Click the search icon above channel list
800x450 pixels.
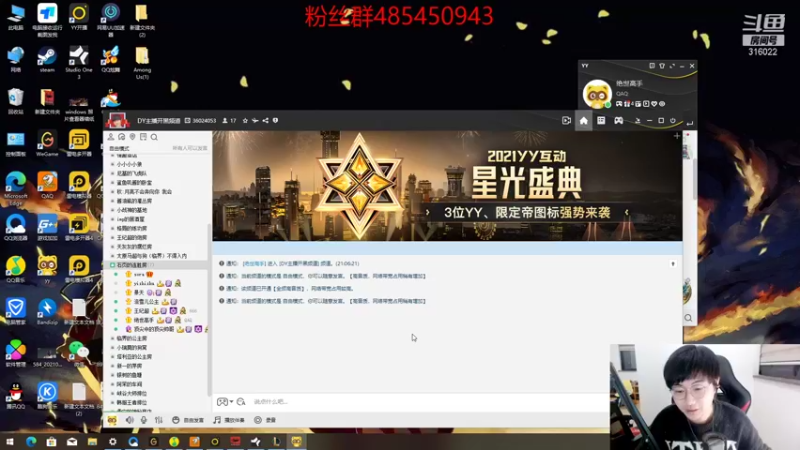[154, 137]
